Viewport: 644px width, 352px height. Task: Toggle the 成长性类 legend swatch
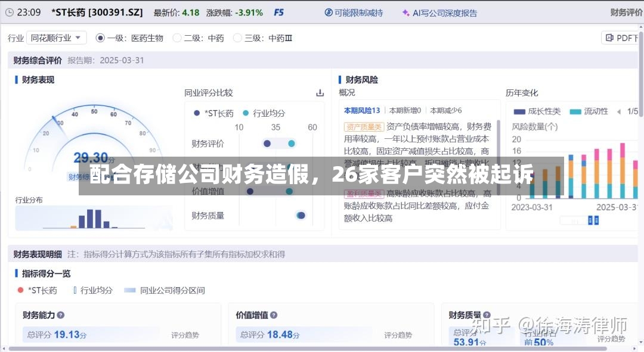pos(519,111)
